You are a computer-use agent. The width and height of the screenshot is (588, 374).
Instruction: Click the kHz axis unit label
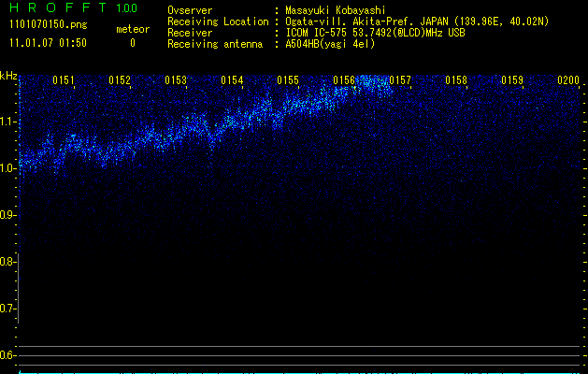(8, 76)
